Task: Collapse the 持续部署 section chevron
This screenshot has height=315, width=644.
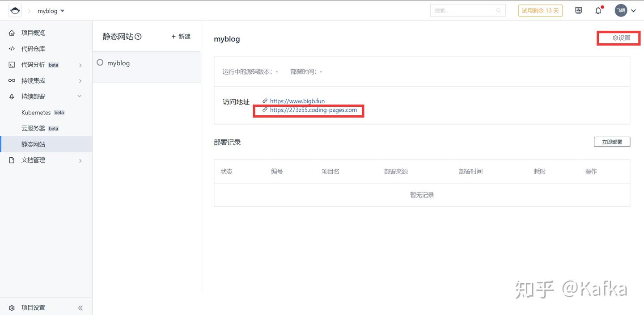Action: [79, 96]
